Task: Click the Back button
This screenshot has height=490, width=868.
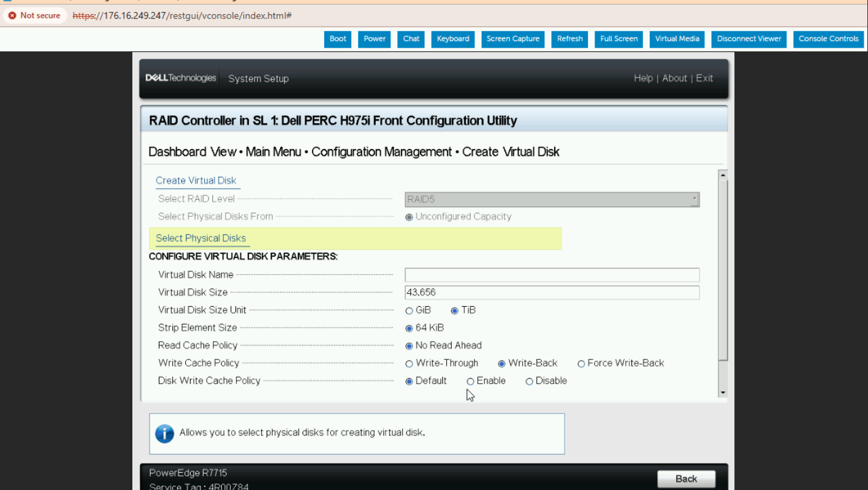Action: tap(686, 479)
